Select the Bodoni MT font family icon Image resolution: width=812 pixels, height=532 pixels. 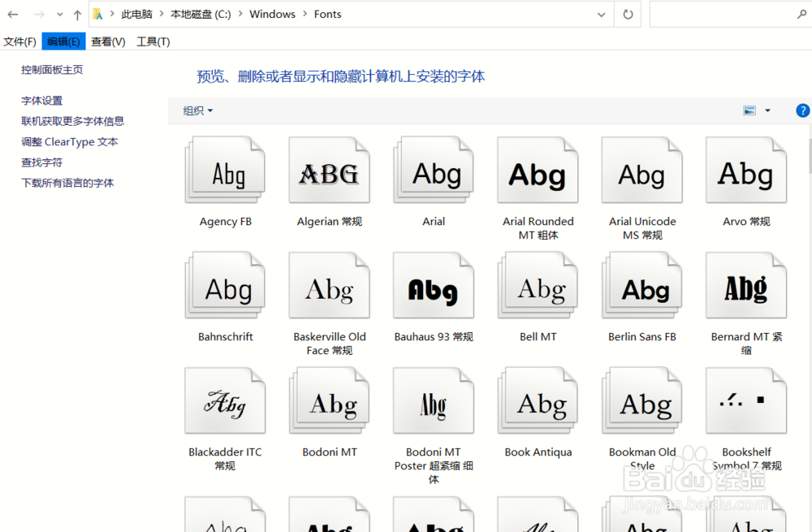330,401
